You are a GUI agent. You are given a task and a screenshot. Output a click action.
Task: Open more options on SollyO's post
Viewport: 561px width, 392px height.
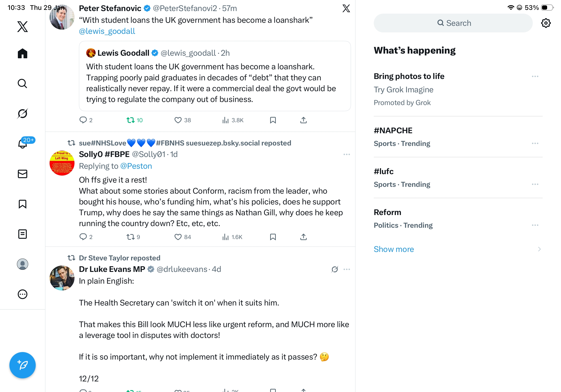click(x=347, y=154)
